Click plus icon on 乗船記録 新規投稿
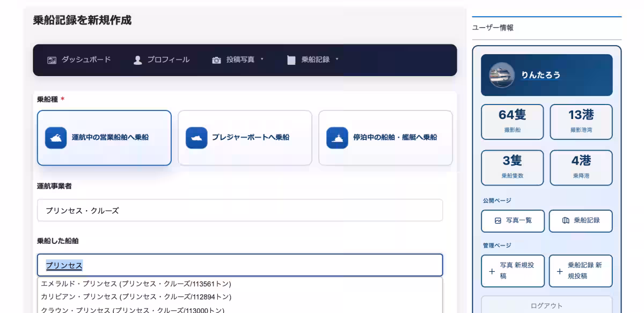644x313 pixels. pyautogui.click(x=560, y=271)
